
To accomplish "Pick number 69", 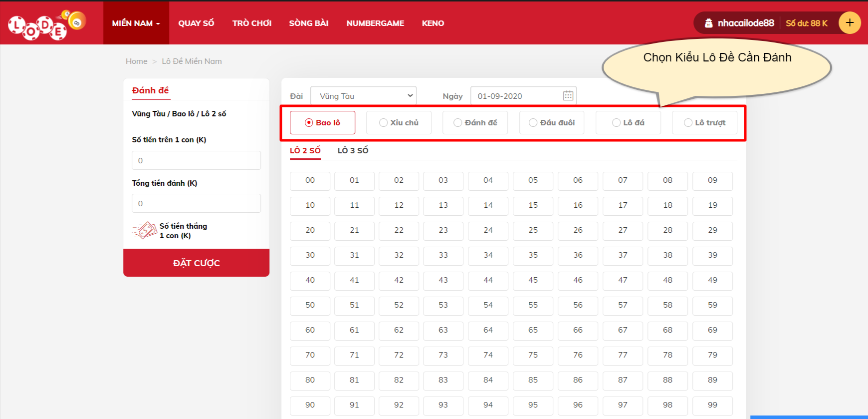I will pos(712,331).
